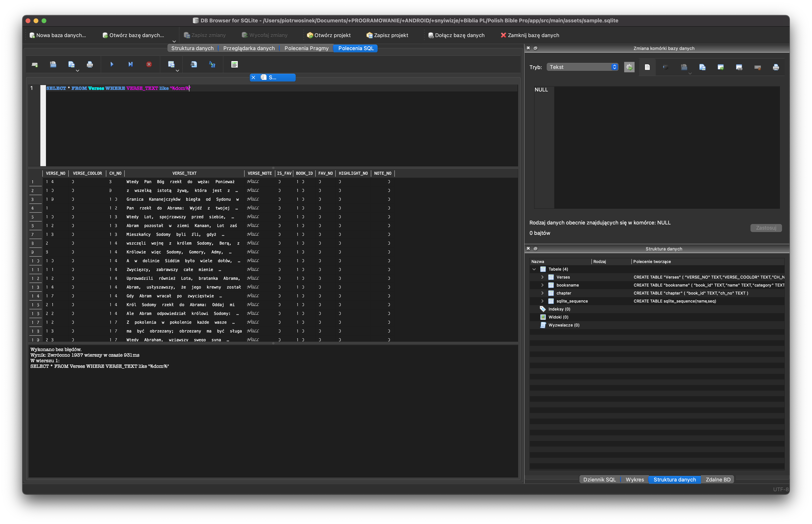Execute all SQL statements
Image resolution: width=812 pixels, height=524 pixels.
point(112,64)
